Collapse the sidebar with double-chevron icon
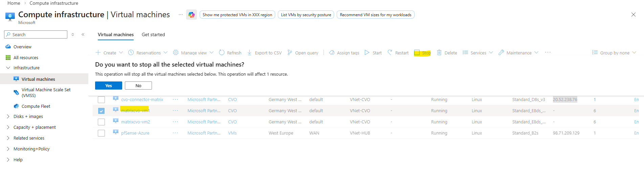This screenshot has width=644, height=194. coord(83,34)
